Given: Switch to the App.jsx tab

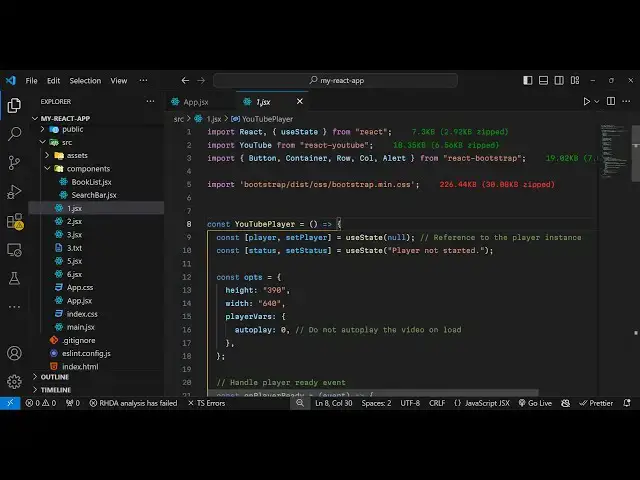Looking at the screenshot, I should (196, 102).
